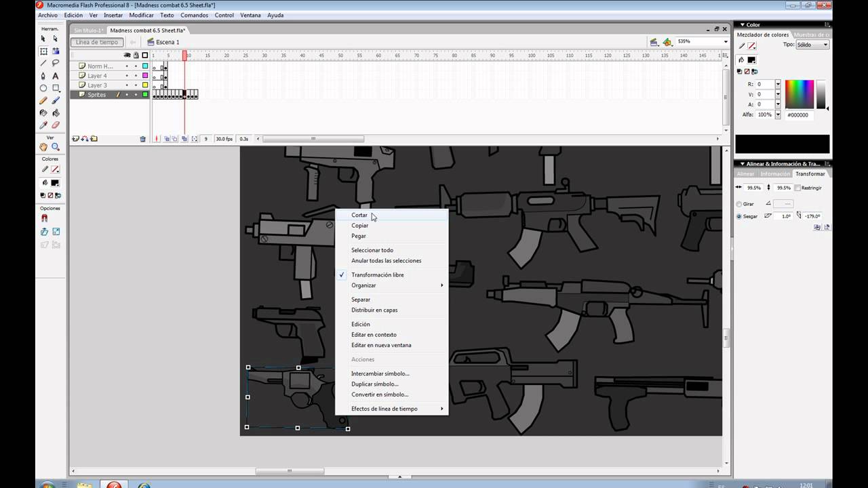868x488 pixels.
Task: Collapse the Color panel
Action: tap(743, 24)
